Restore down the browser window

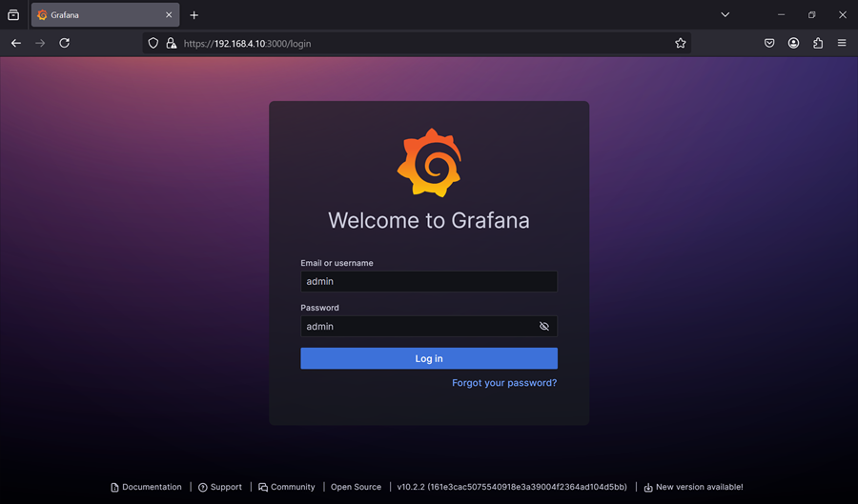tap(812, 14)
